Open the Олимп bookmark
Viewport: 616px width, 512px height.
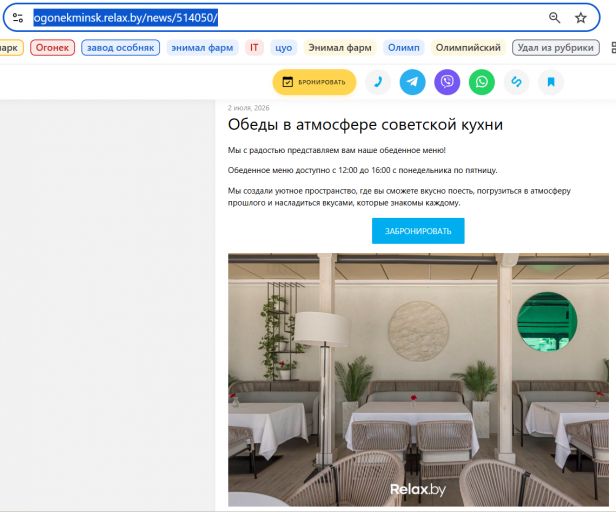[x=403, y=48]
